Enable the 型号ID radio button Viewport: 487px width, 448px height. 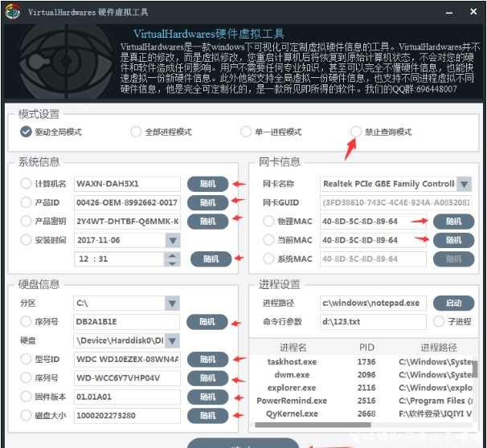pyautogui.click(x=26, y=359)
